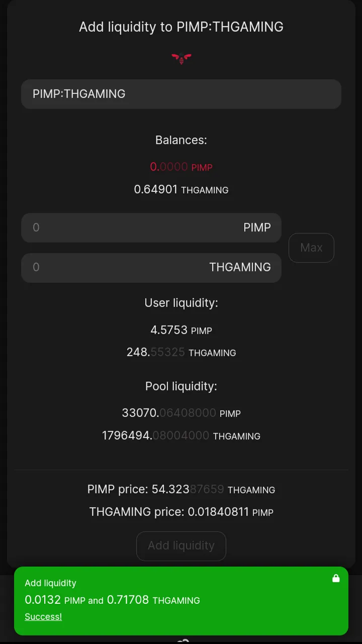The width and height of the screenshot is (362, 644).
Task: Click the green notification's Add liquidity heading
Action: click(50, 583)
